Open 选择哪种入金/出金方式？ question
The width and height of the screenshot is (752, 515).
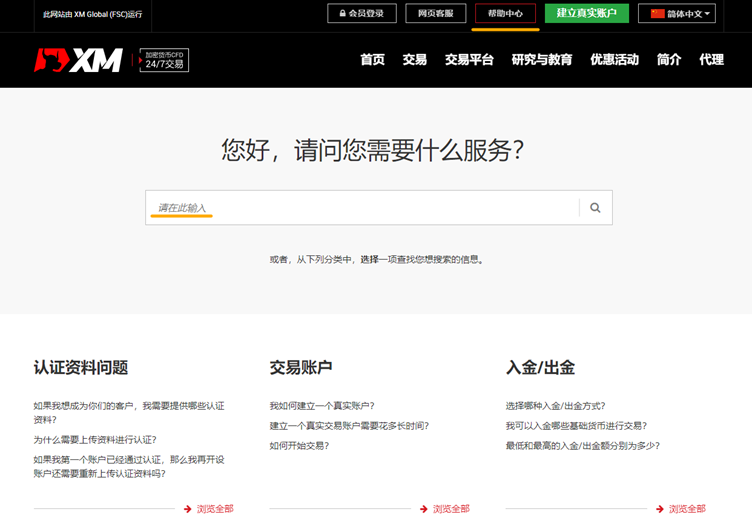tap(556, 406)
